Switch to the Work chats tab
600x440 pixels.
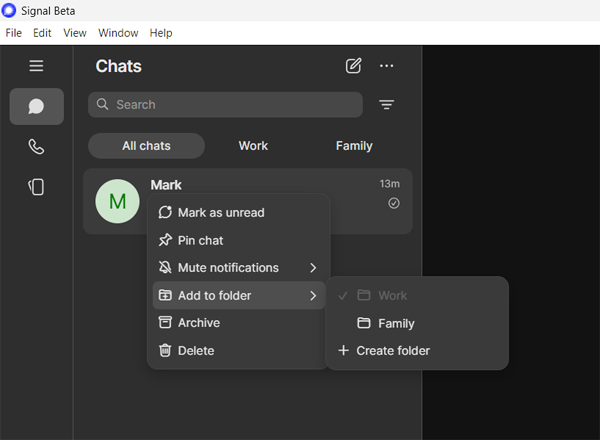(x=253, y=146)
